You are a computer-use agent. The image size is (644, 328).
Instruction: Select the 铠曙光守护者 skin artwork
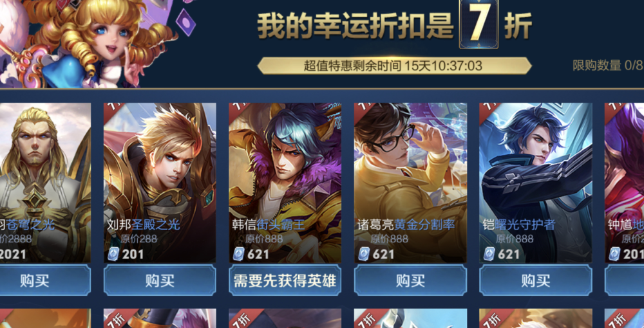coord(536,183)
